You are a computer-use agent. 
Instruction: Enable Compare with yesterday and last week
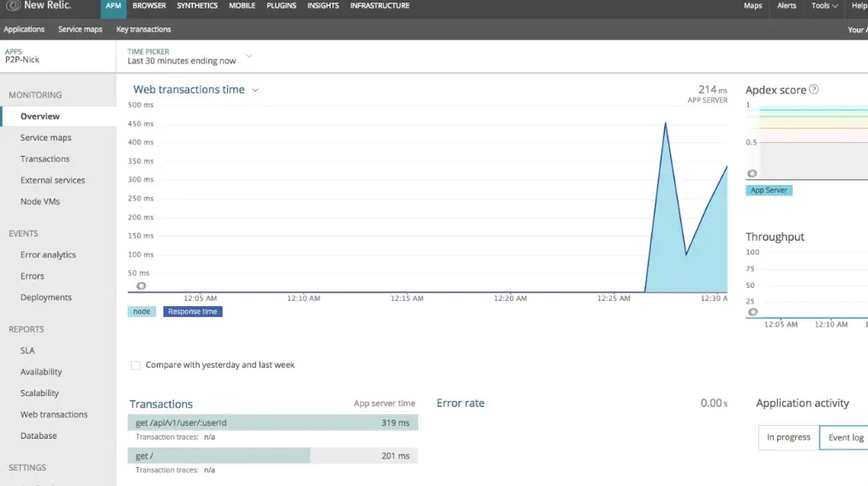pyautogui.click(x=135, y=365)
